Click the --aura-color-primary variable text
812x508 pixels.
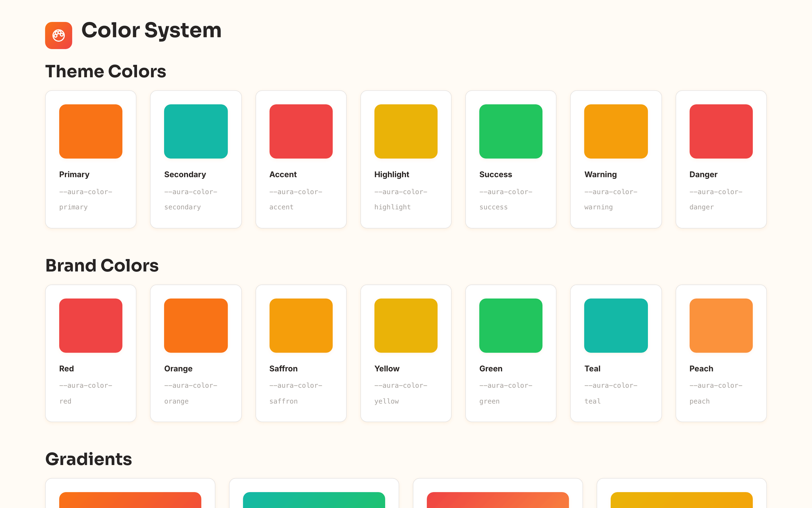click(86, 199)
